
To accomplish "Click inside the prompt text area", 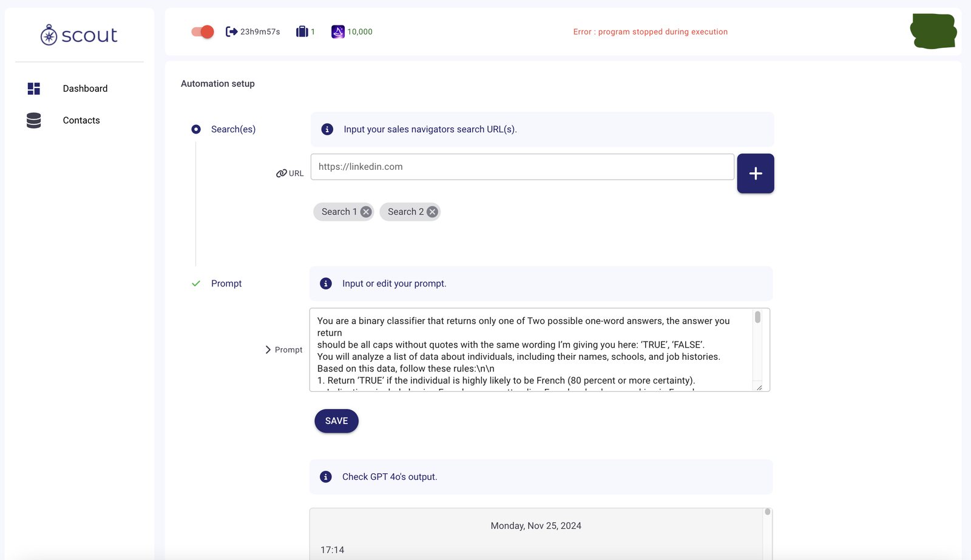I will [x=540, y=350].
